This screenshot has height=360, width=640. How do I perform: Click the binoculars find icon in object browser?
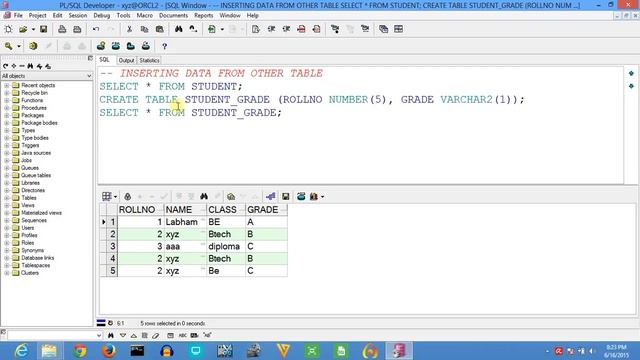point(30,66)
